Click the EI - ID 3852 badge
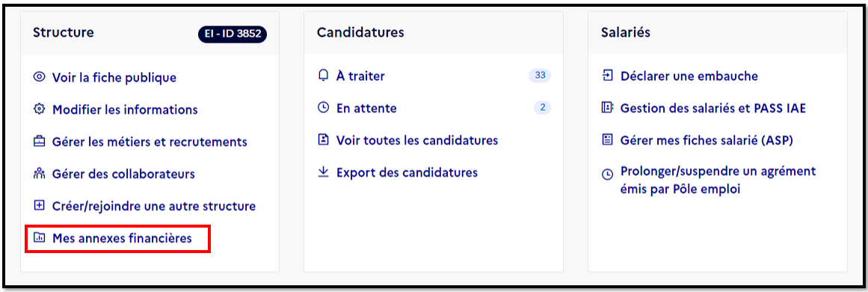 click(233, 34)
